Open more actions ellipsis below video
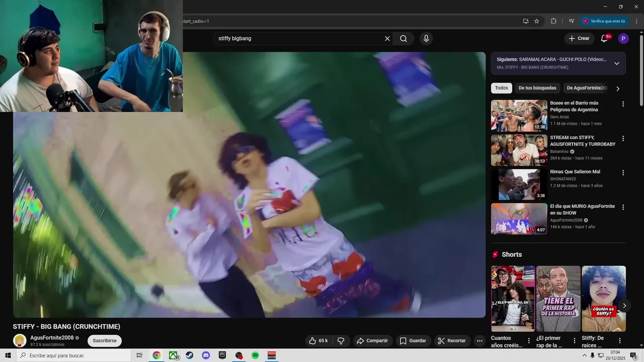This screenshot has height=362, width=644. pos(479,341)
